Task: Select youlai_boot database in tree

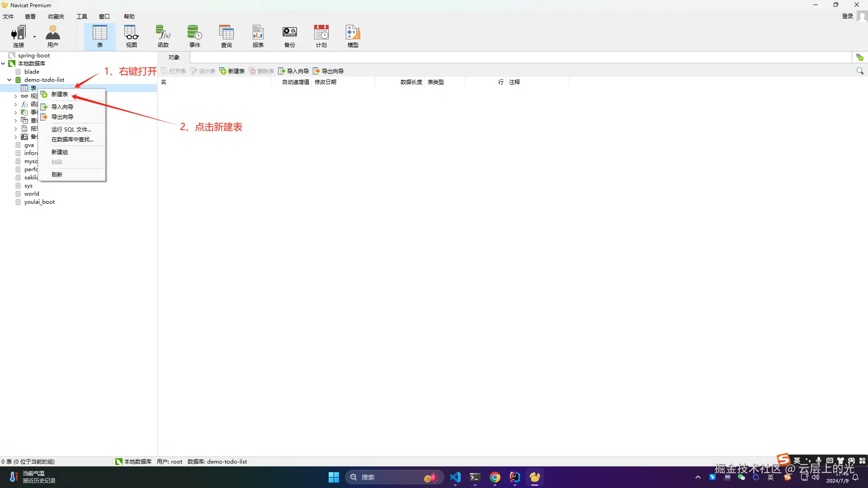Action: click(x=39, y=202)
